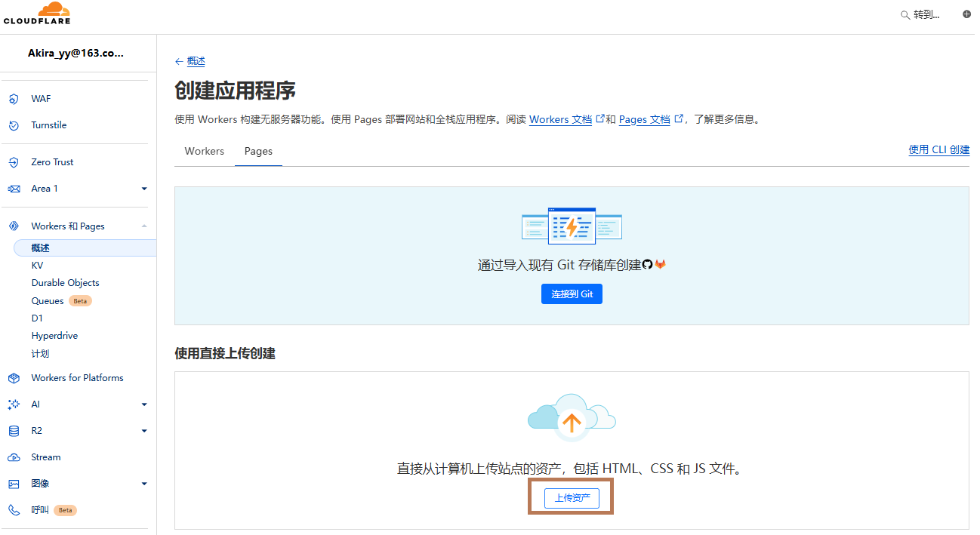Click the search magnifier icon

(905, 15)
